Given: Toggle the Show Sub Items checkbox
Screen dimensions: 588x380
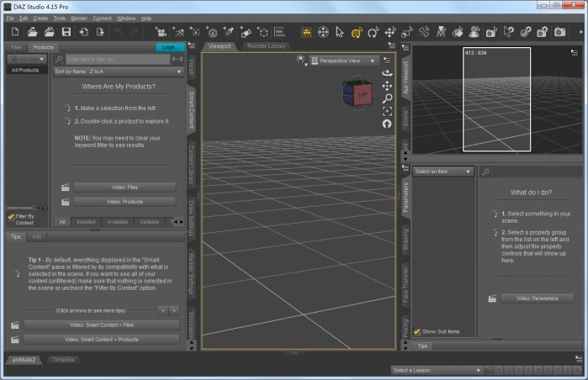Looking at the screenshot, I should (x=416, y=331).
